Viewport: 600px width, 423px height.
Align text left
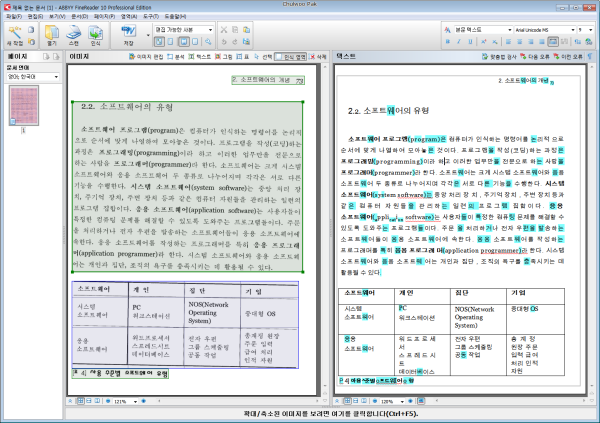pyautogui.click(x=508, y=42)
